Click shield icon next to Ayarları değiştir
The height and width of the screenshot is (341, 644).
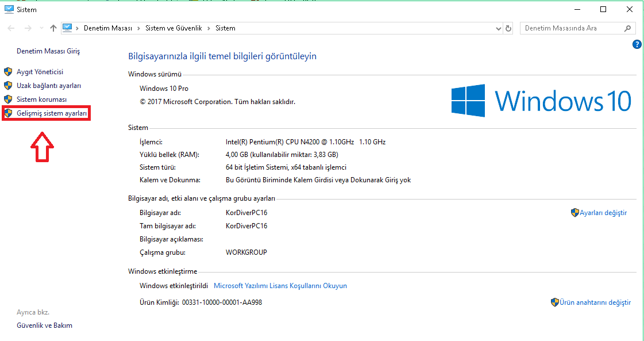pos(575,213)
